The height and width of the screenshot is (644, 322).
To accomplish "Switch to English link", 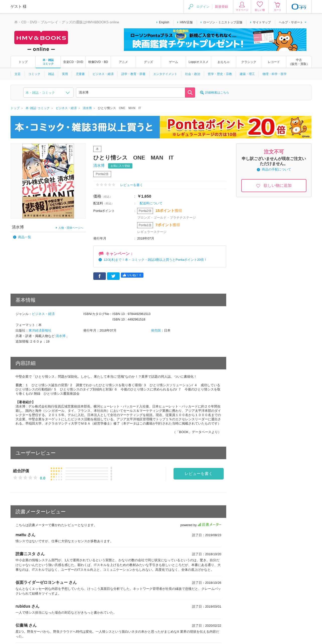I will [x=164, y=22].
